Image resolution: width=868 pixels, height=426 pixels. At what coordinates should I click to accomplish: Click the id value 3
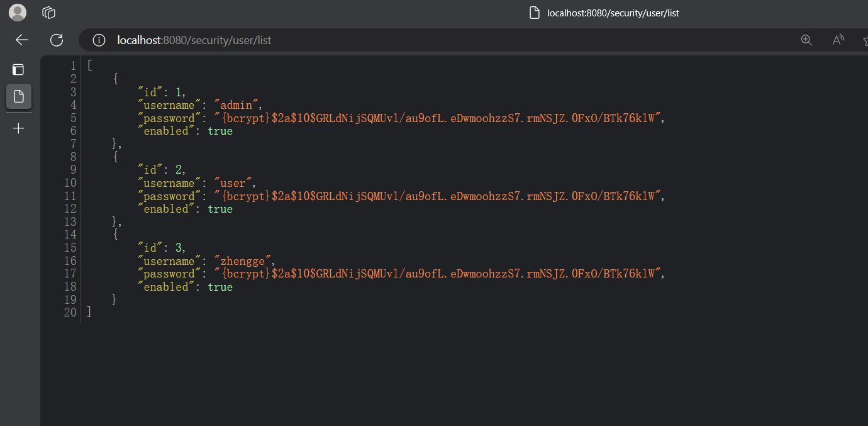179,248
